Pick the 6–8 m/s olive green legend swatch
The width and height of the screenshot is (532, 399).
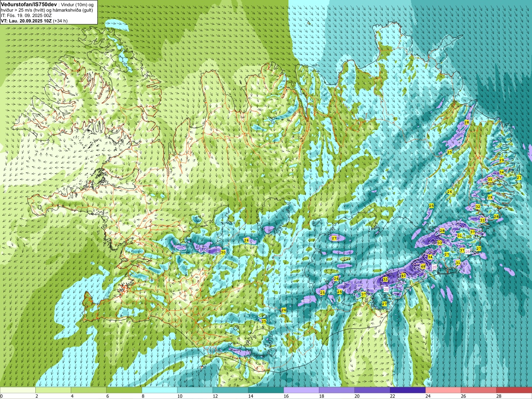tap(124, 390)
